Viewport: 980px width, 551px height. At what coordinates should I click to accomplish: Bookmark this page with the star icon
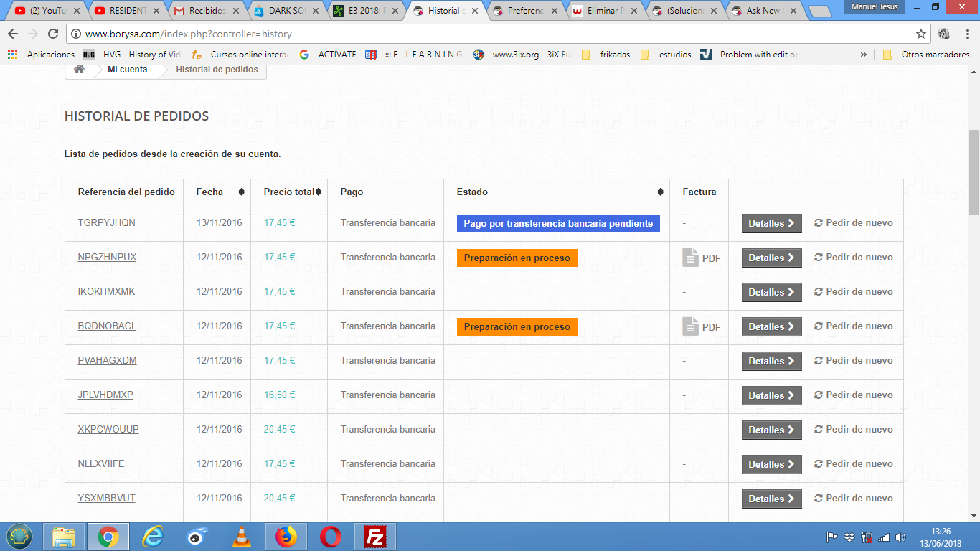pos(921,34)
